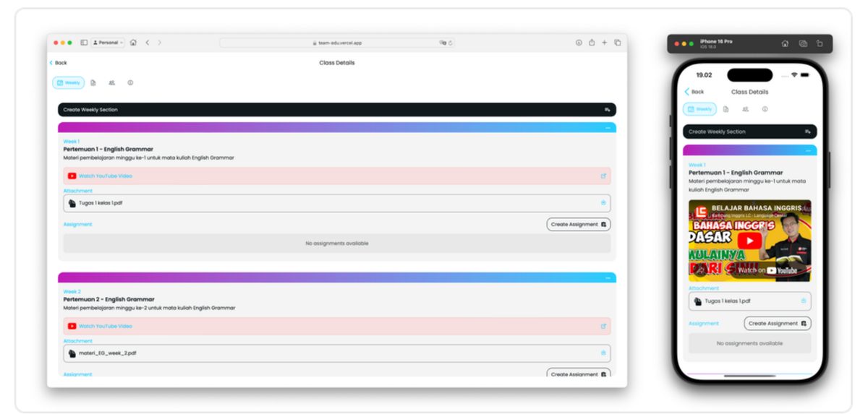Image resolution: width=868 pixels, height=414 pixels.
Task: Rotate the iPhone simulator icon
Action: [820, 43]
